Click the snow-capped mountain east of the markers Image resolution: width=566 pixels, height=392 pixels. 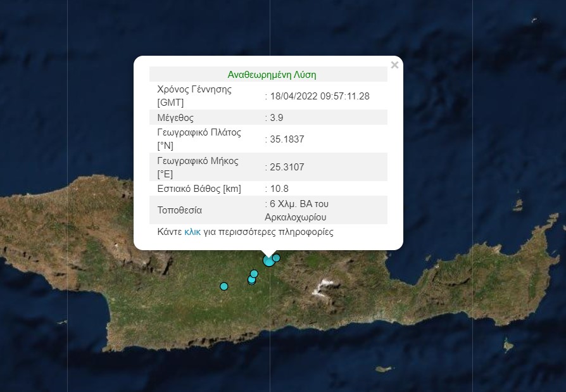tap(324, 286)
